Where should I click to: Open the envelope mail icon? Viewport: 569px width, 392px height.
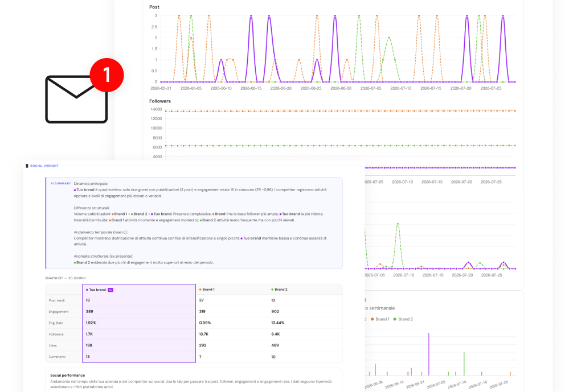coord(76,99)
